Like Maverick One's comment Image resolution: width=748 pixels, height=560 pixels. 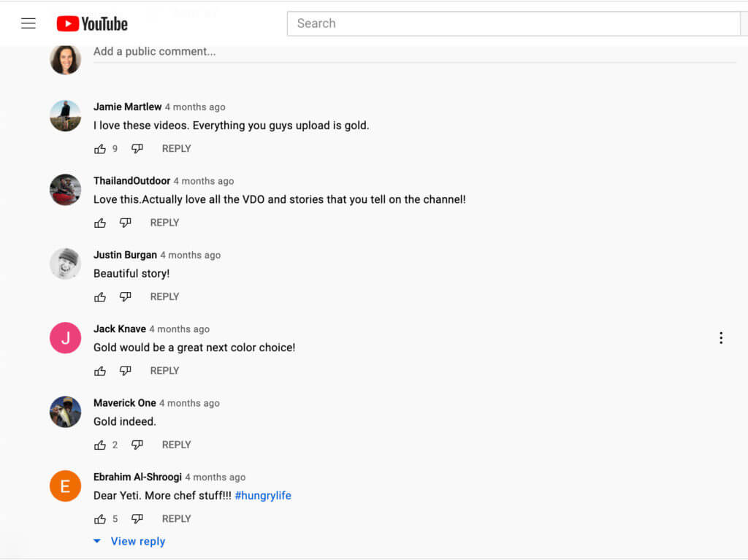[x=100, y=445]
